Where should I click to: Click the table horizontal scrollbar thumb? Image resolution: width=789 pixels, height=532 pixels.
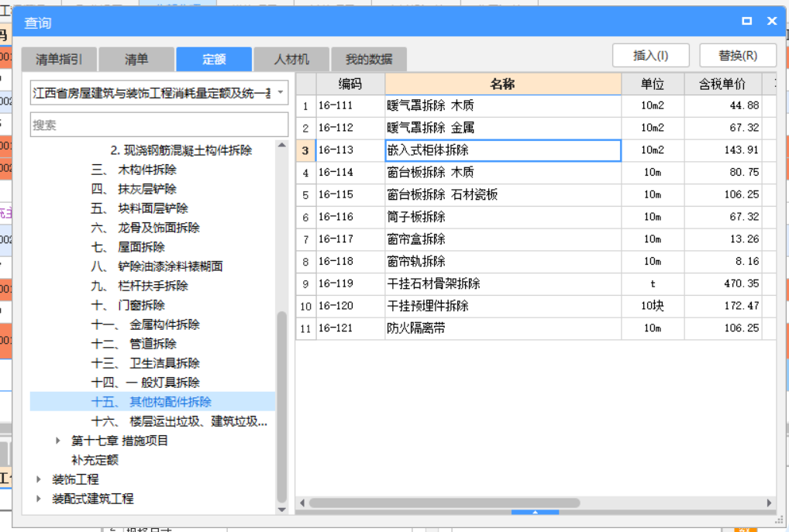coord(444,503)
